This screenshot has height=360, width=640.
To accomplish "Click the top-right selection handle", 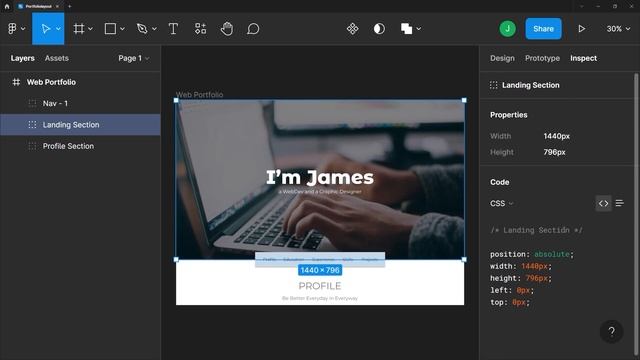I will (464, 100).
